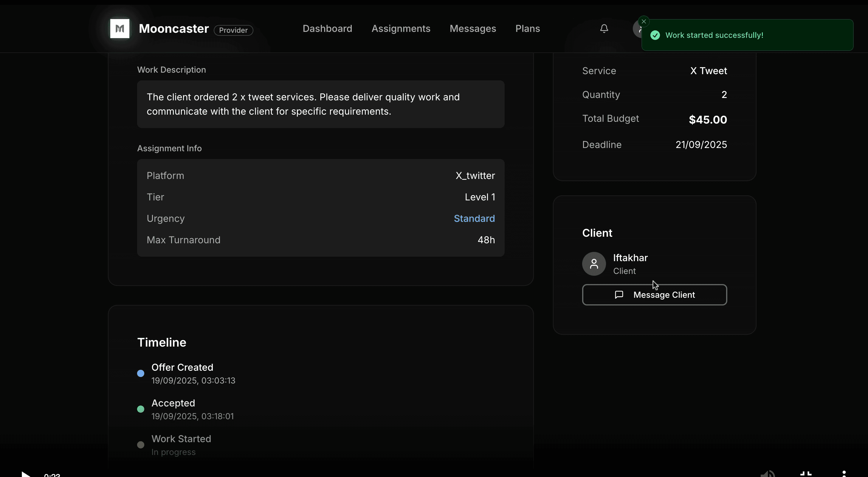Image resolution: width=868 pixels, height=477 pixels.
Task: Dismiss the Work started successfully notification
Action: pos(644,21)
